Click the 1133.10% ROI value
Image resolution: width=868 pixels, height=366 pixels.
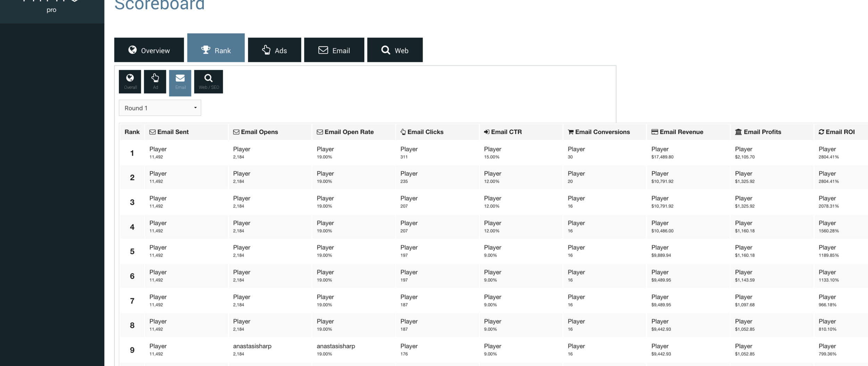pyautogui.click(x=829, y=280)
